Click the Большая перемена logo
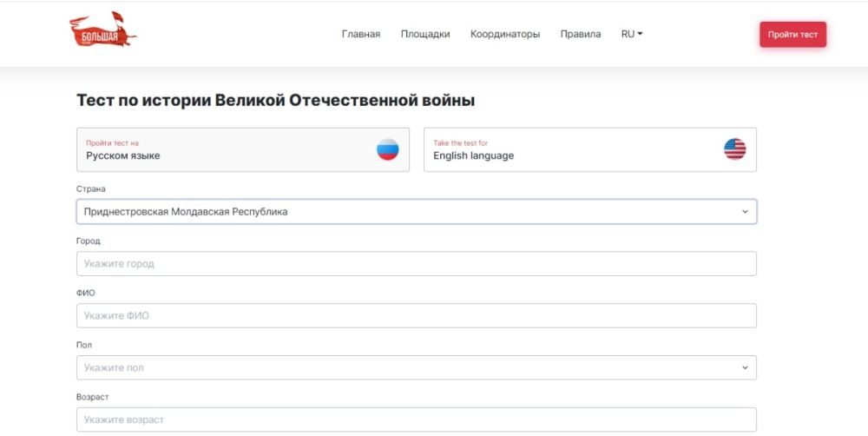This screenshot has height=436, width=868. click(102, 31)
